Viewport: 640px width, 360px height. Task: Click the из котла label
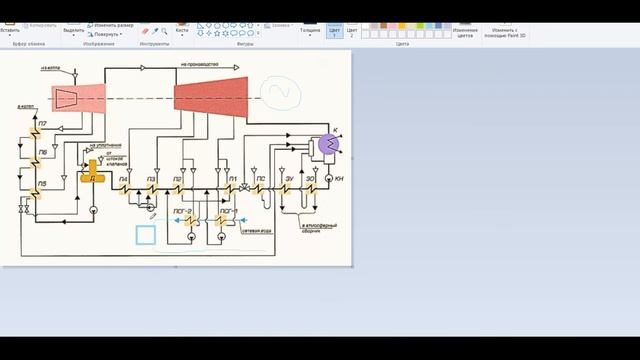pyautogui.click(x=51, y=68)
